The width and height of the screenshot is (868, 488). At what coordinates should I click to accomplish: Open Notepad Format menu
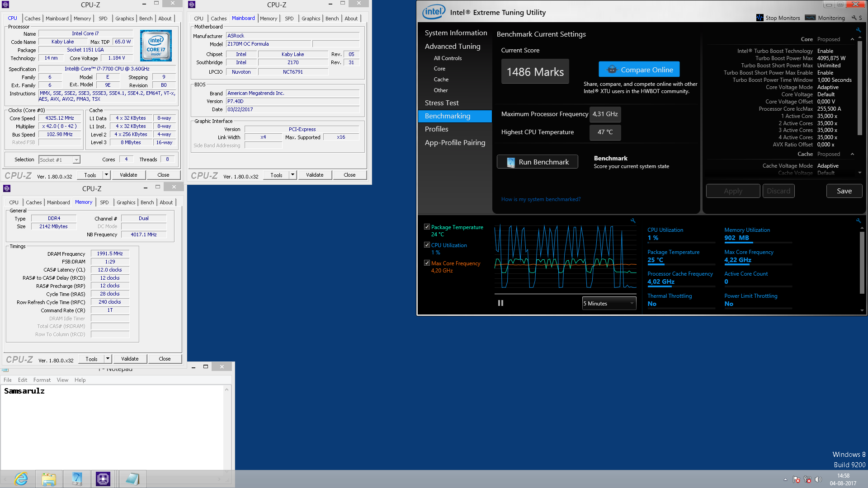point(42,380)
